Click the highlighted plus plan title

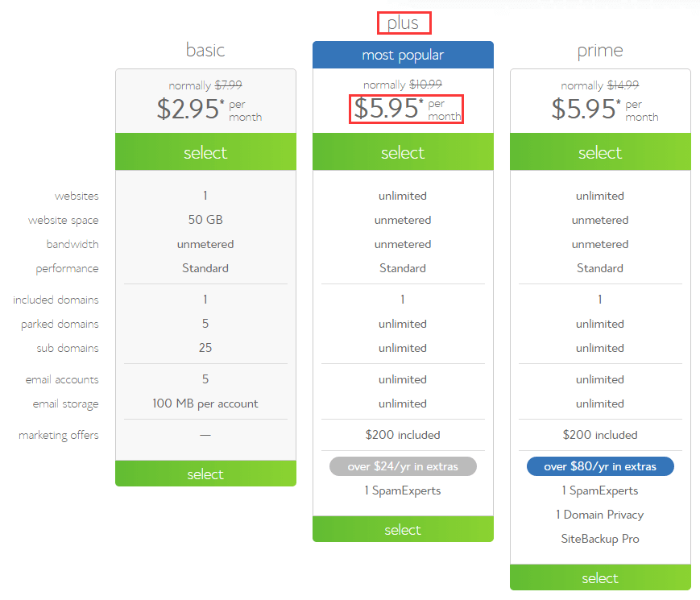pyautogui.click(x=404, y=23)
